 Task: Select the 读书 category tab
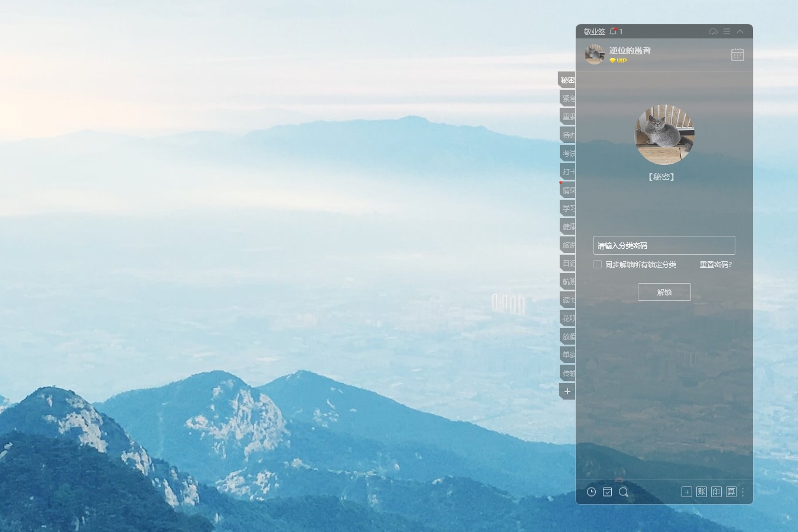point(567,300)
